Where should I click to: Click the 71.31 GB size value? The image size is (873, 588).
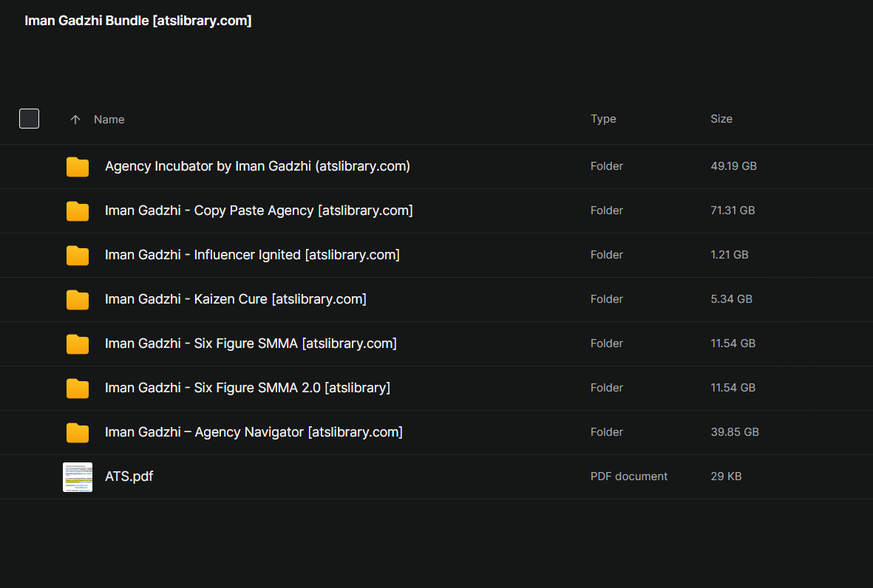(x=733, y=211)
